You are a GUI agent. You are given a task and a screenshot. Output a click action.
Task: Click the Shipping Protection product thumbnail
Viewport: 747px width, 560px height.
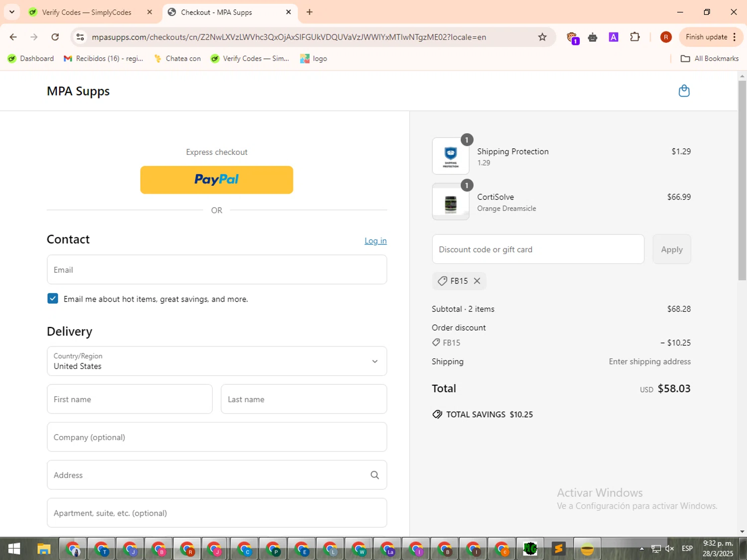pyautogui.click(x=451, y=156)
